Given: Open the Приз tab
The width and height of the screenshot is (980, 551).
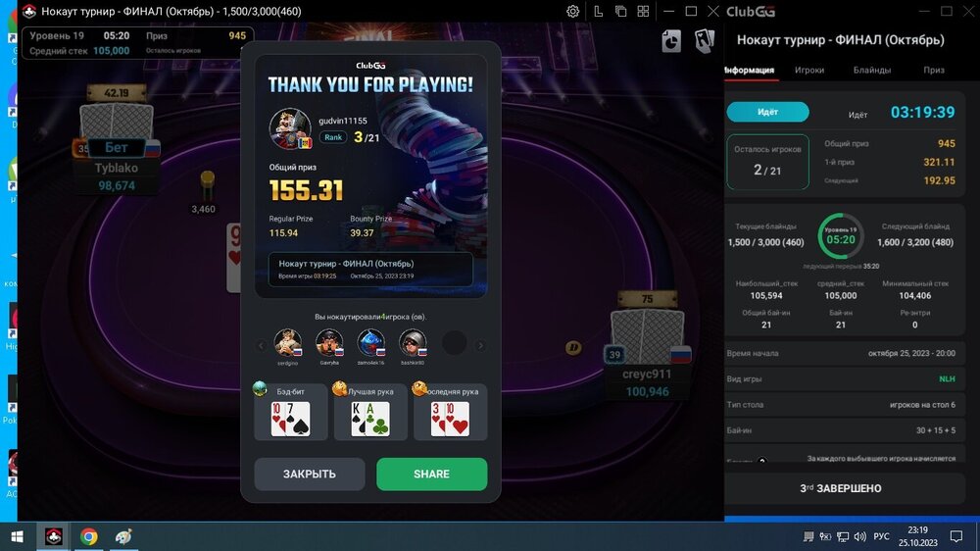Looking at the screenshot, I should [934, 70].
